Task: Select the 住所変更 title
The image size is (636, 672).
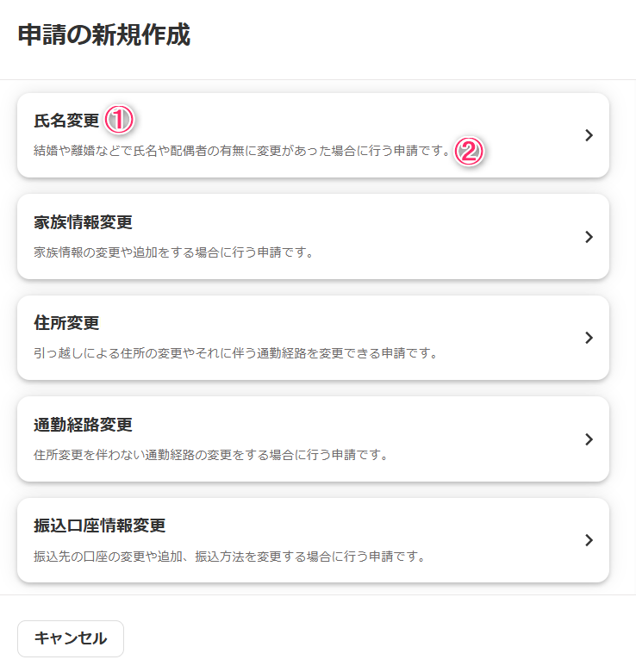Action: pos(66,323)
